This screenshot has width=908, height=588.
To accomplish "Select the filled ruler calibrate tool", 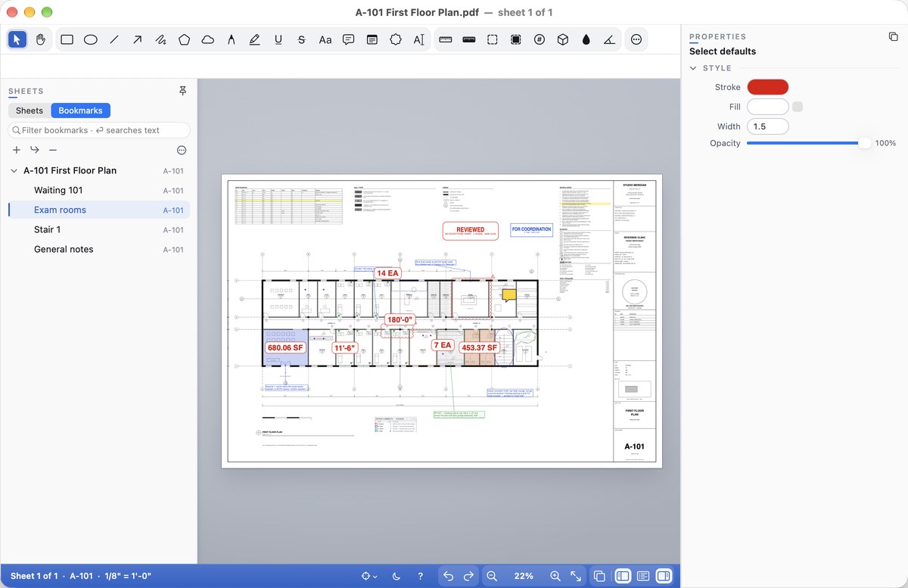I will click(469, 39).
